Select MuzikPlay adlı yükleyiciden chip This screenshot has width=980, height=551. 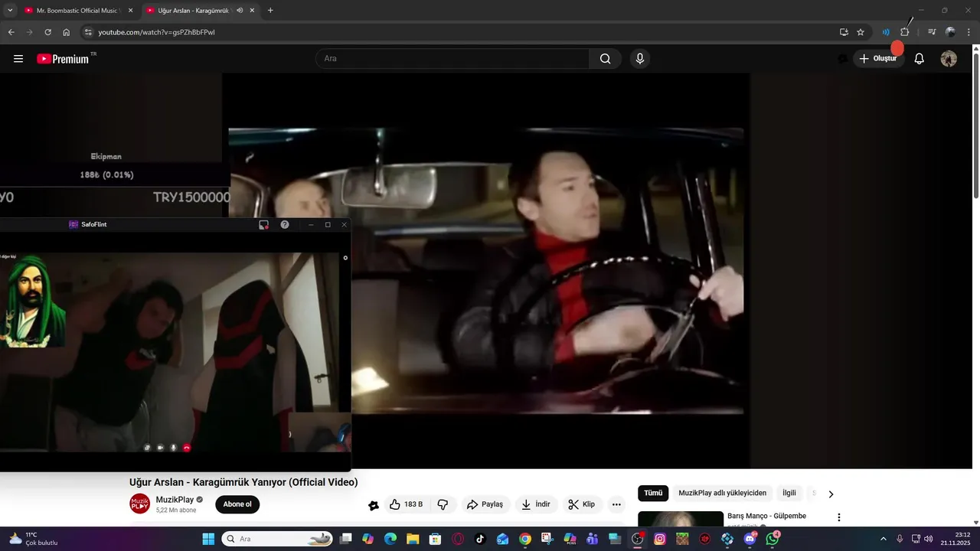pos(723,494)
